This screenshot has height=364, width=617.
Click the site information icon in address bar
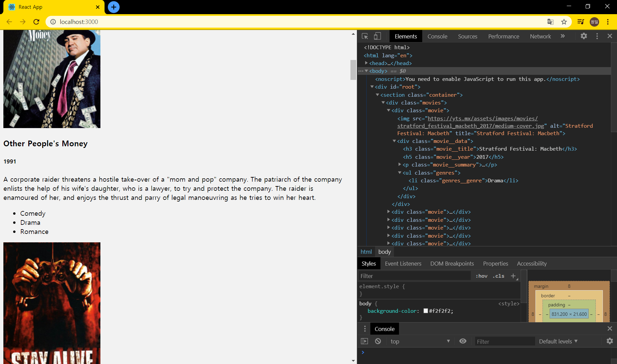(53, 22)
